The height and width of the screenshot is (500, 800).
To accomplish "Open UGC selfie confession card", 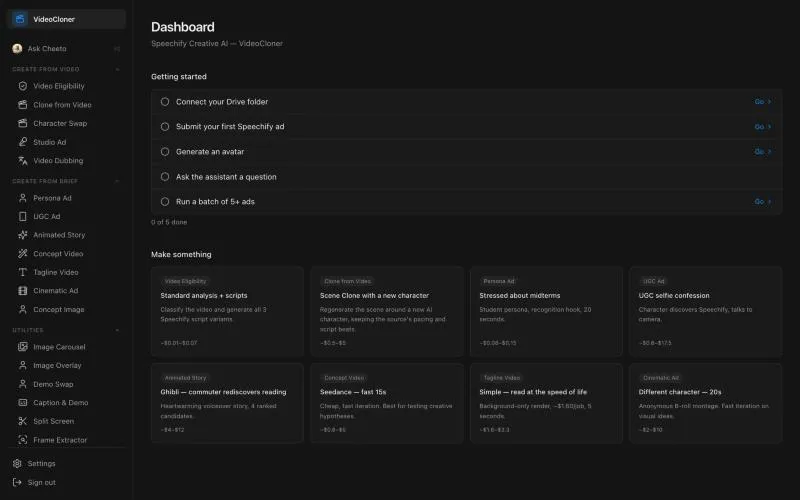I will 706,311.
